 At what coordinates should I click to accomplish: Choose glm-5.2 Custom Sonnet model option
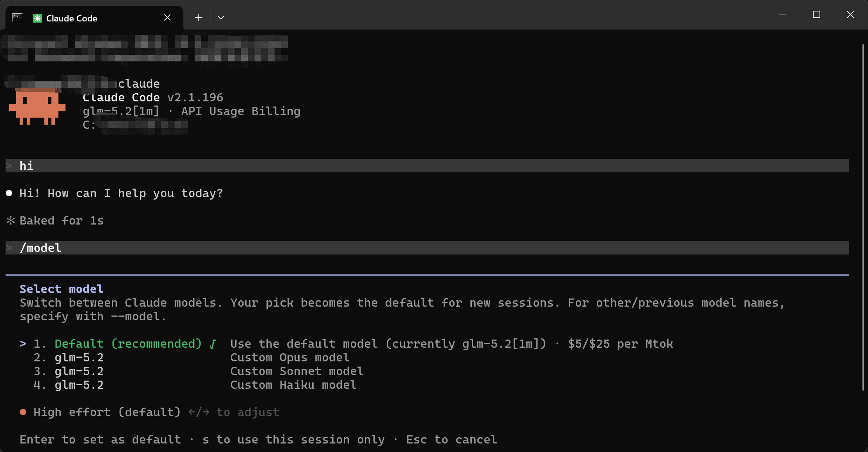[x=198, y=371]
